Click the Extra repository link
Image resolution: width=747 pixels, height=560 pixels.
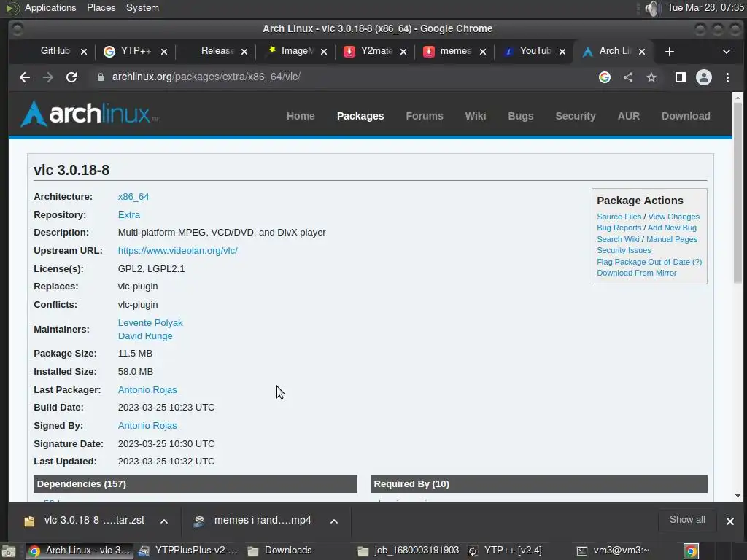129,215
